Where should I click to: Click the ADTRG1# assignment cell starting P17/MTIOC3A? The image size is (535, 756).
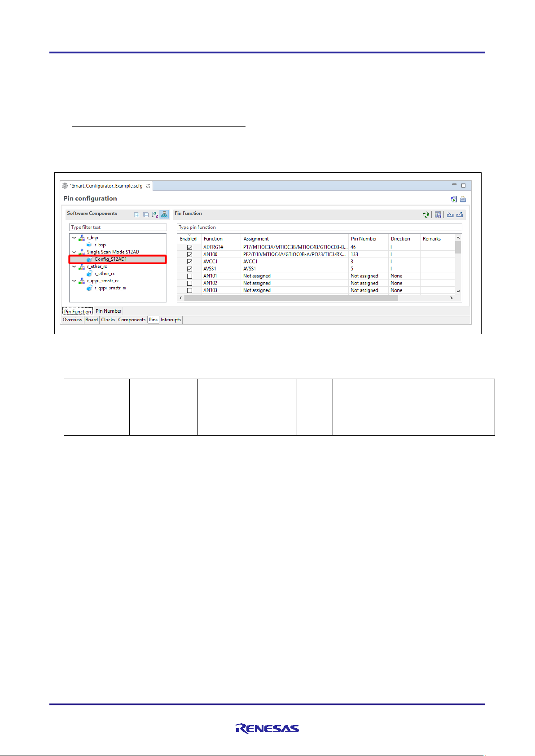295,247
